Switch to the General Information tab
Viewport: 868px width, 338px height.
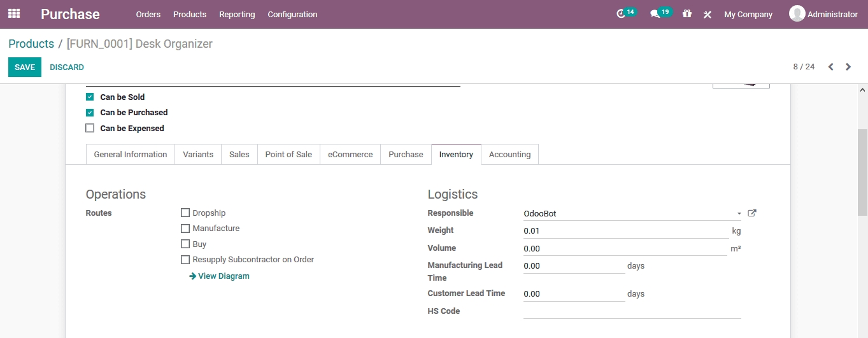pos(130,155)
